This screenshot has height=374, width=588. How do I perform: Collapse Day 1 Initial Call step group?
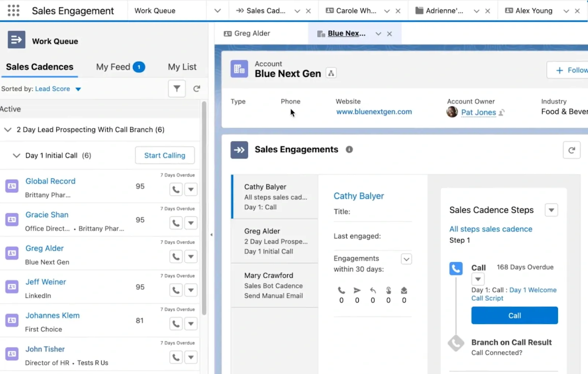point(17,156)
